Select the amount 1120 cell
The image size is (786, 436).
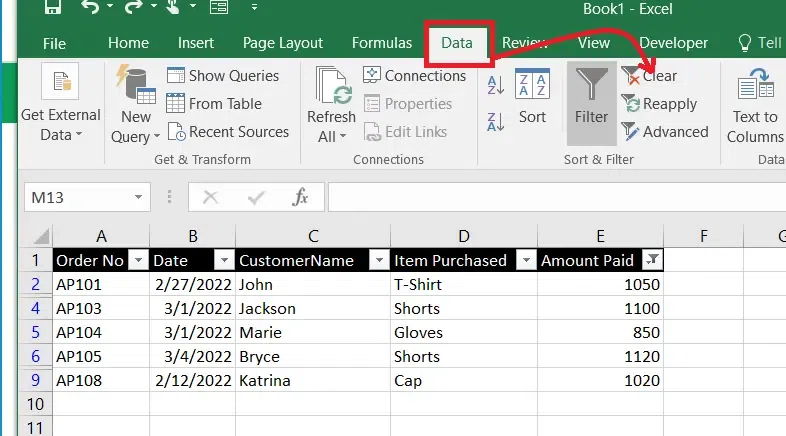click(x=601, y=356)
